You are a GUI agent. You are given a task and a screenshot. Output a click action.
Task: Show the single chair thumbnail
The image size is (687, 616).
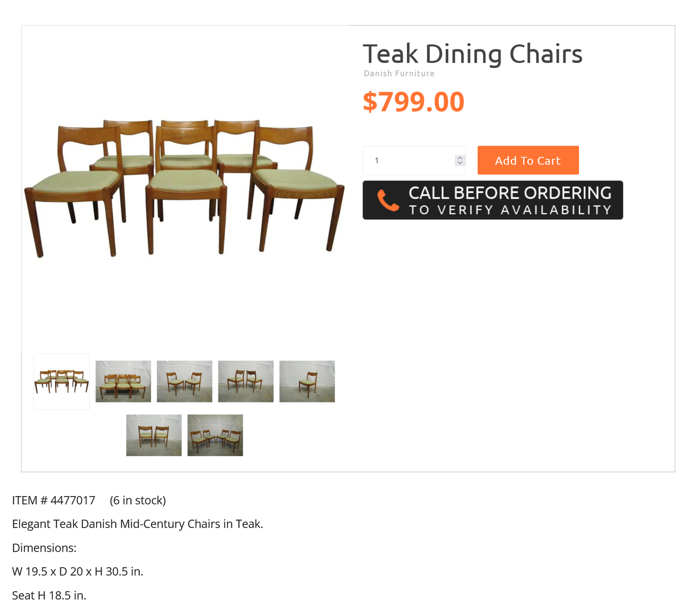click(307, 381)
